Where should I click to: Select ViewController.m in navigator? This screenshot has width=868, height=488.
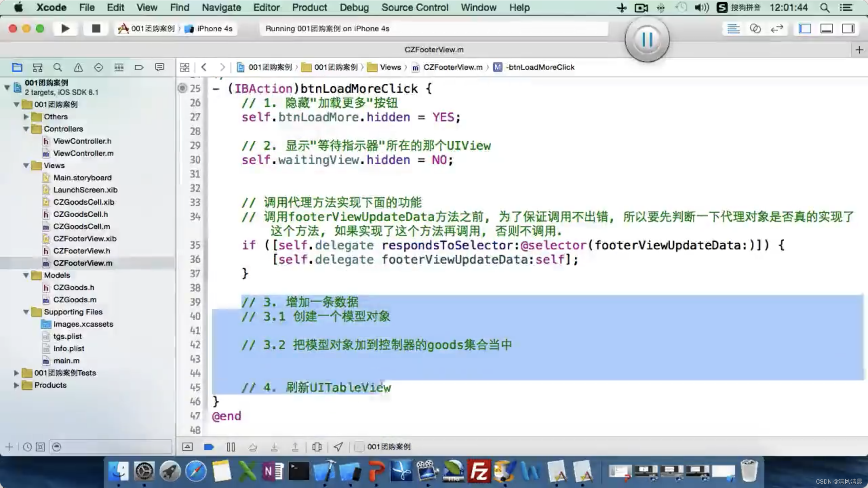tap(83, 153)
